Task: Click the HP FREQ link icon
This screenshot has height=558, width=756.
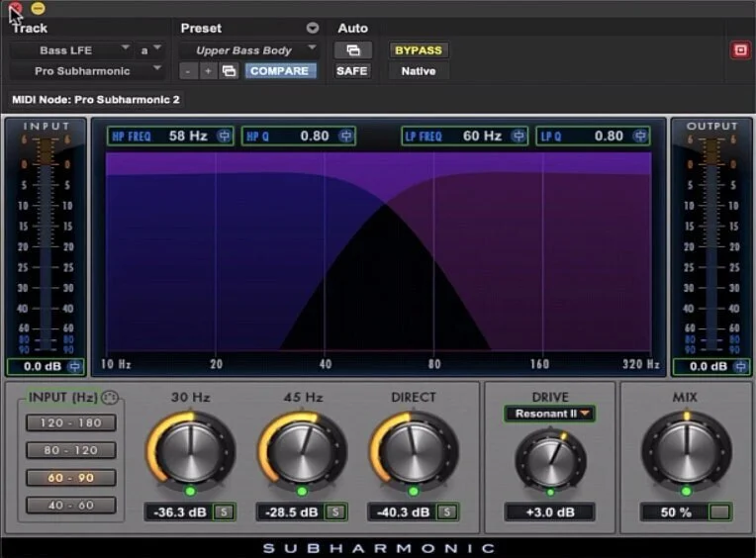Action: click(225, 136)
